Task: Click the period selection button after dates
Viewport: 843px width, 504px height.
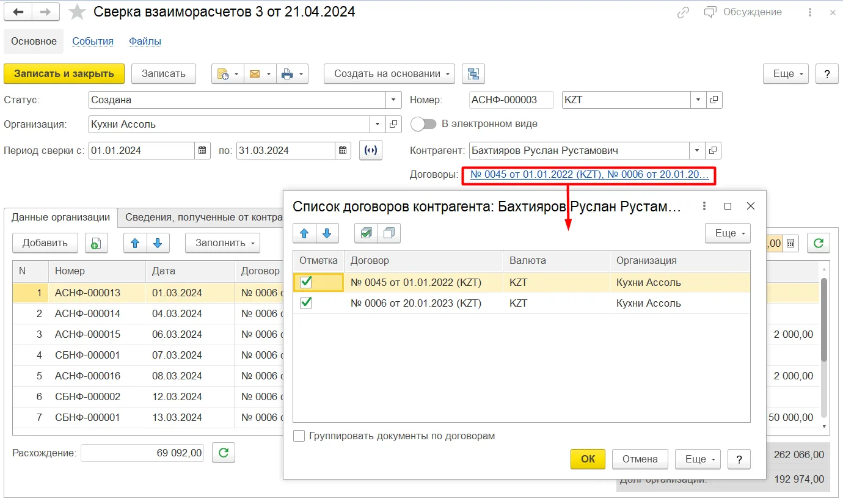Action: click(371, 150)
